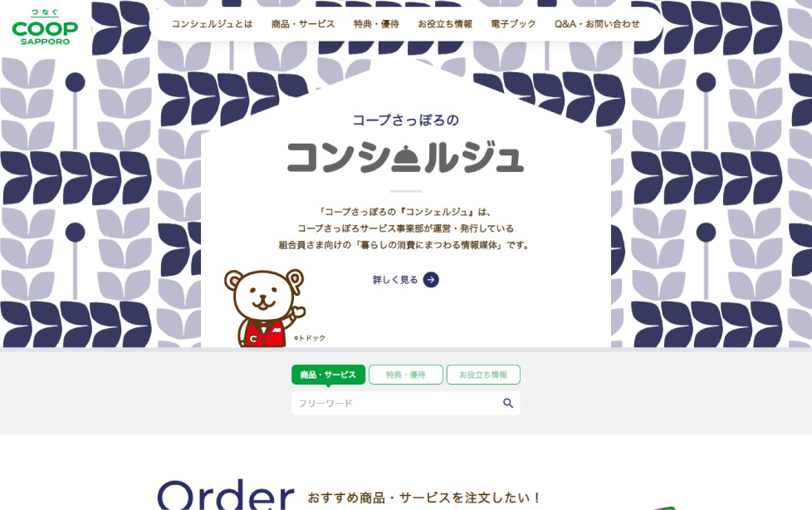Click the bell icon in コンシェルジュ title

(x=407, y=159)
